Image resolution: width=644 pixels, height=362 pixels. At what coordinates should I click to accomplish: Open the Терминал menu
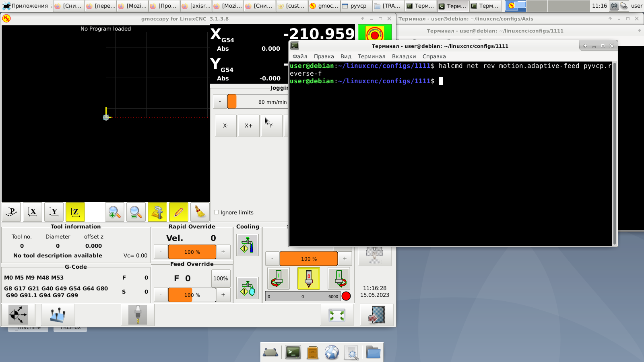[372, 56]
